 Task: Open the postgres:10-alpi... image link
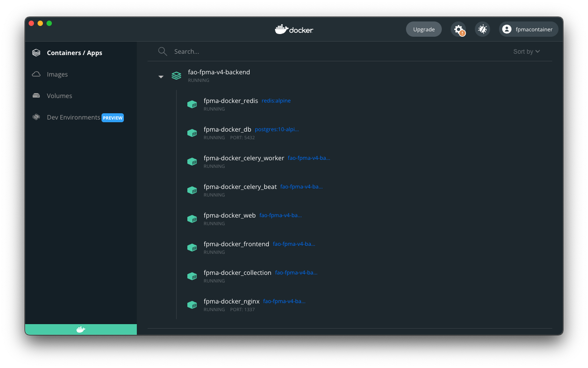(277, 129)
